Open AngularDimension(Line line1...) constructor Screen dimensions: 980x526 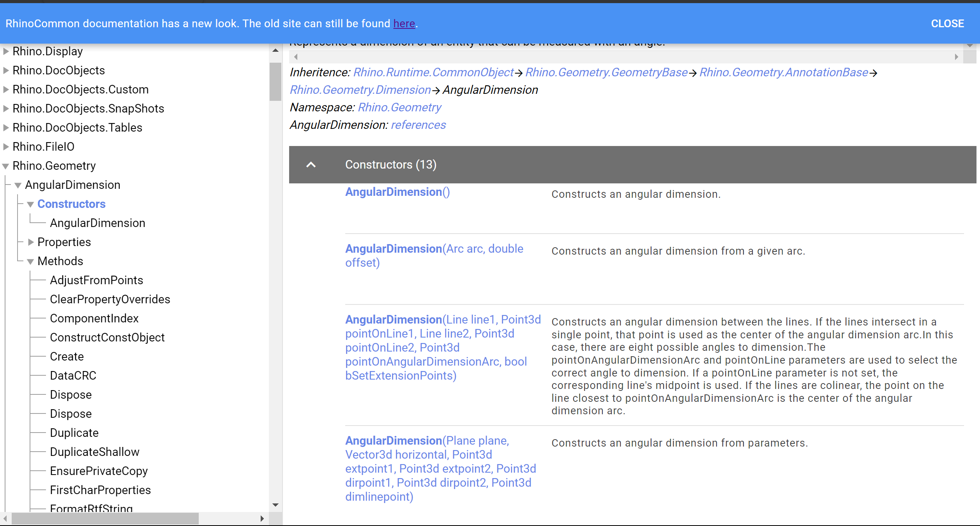pyautogui.click(x=443, y=348)
